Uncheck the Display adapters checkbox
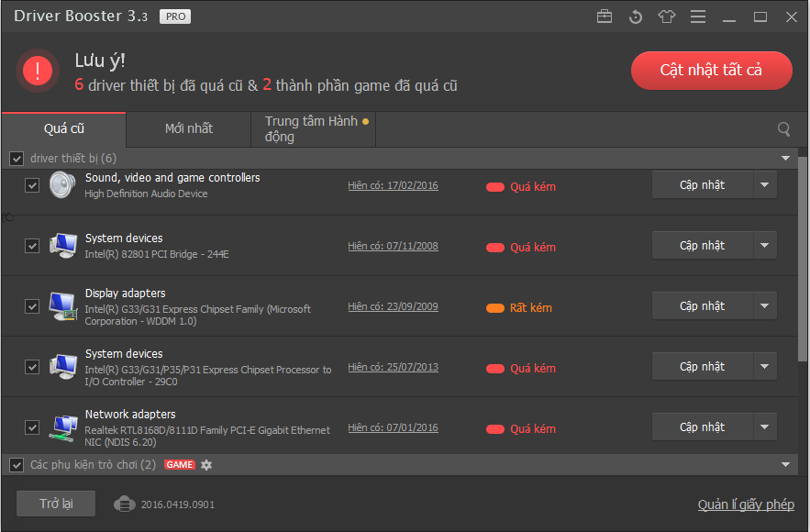The image size is (810, 532). coord(32,306)
